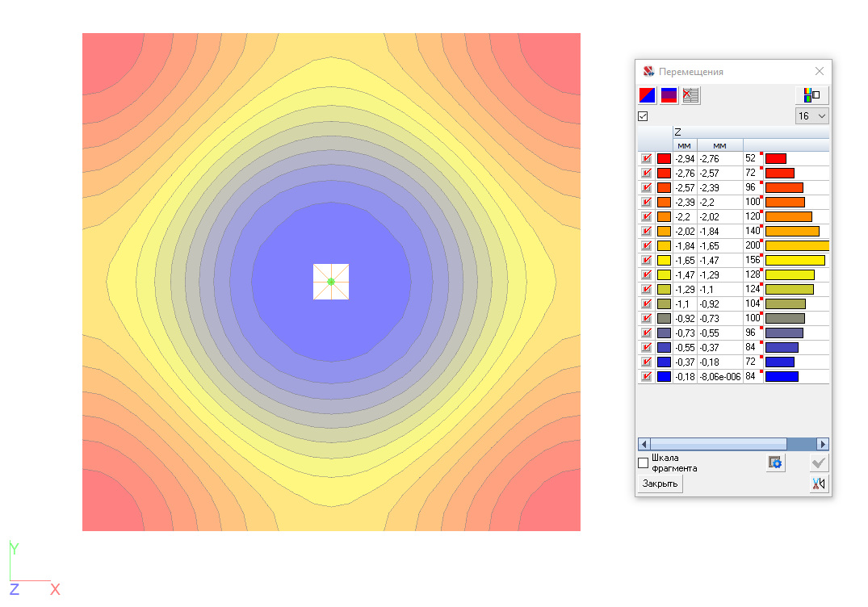Image resolution: width=868 pixels, height=607 pixels.
Task: Close the Перемещения panel
Action: (x=820, y=71)
